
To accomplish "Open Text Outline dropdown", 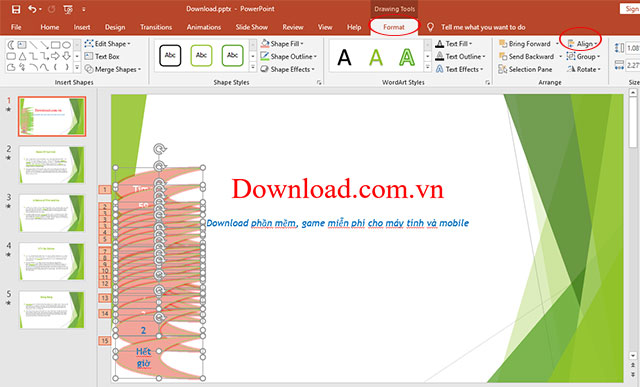I will 460,56.
